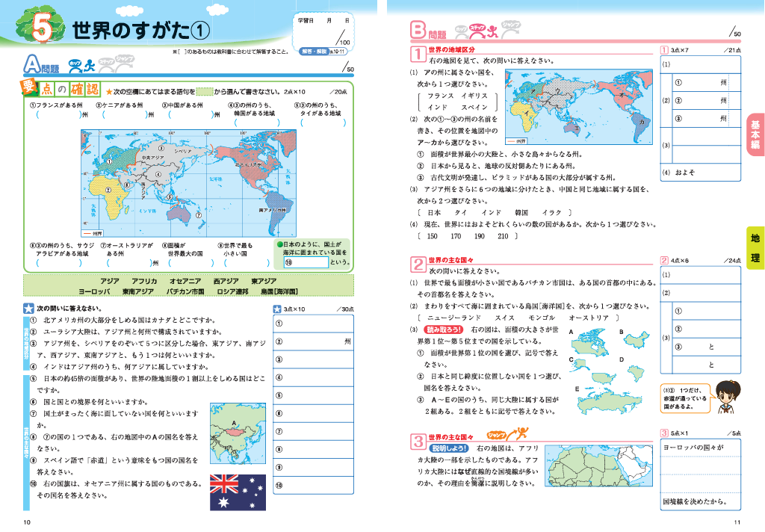The width and height of the screenshot is (765, 532).
Task: Click the オーストリア choice
Action: (x=589, y=318)
